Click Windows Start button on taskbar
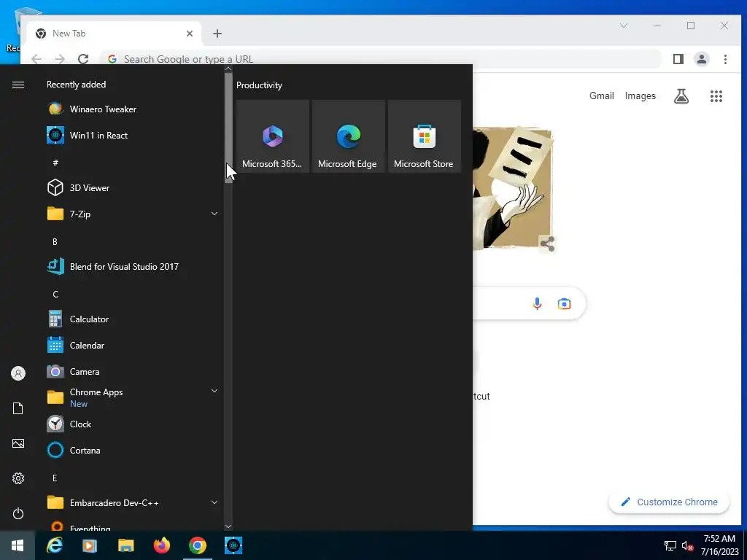 tap(18, 545)
